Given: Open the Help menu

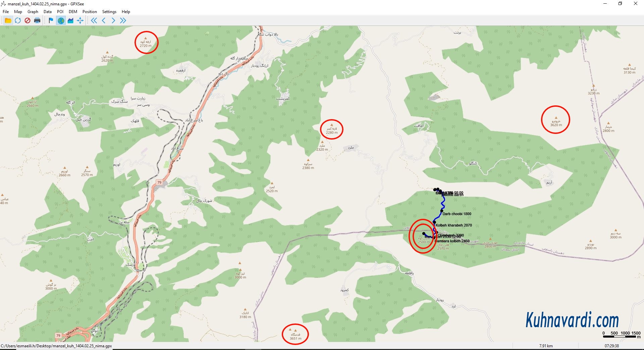Looking at the screenshot, I should [x=126, y=11].
